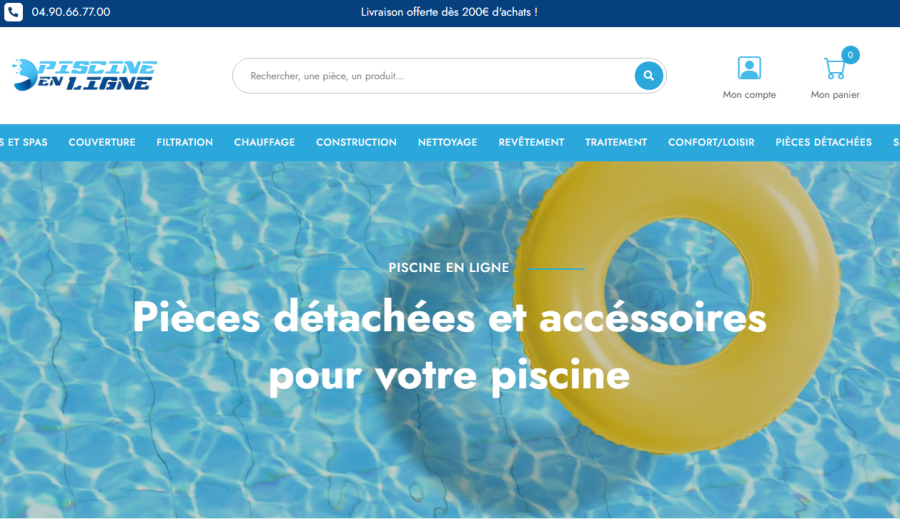Focus the product search field
The height and width of the screenshot is (519, 900).
[x=436, y=76]
